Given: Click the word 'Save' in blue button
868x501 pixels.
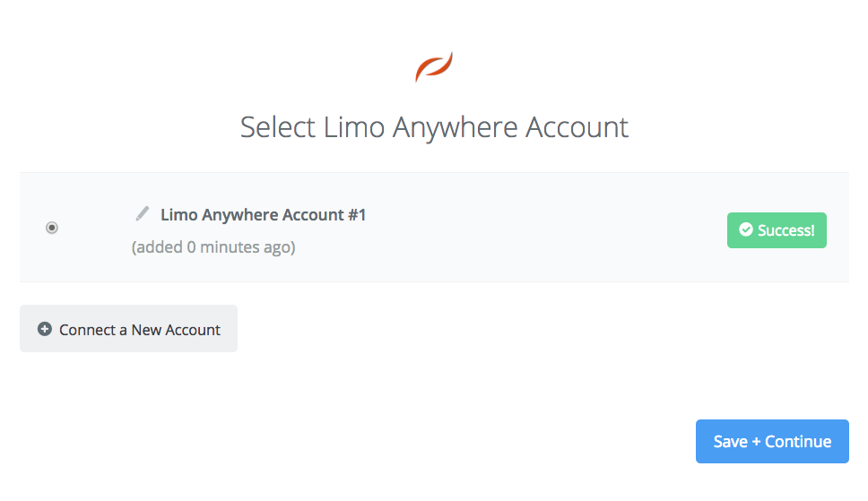Looking at the screenshot, I should coord(730,441).
